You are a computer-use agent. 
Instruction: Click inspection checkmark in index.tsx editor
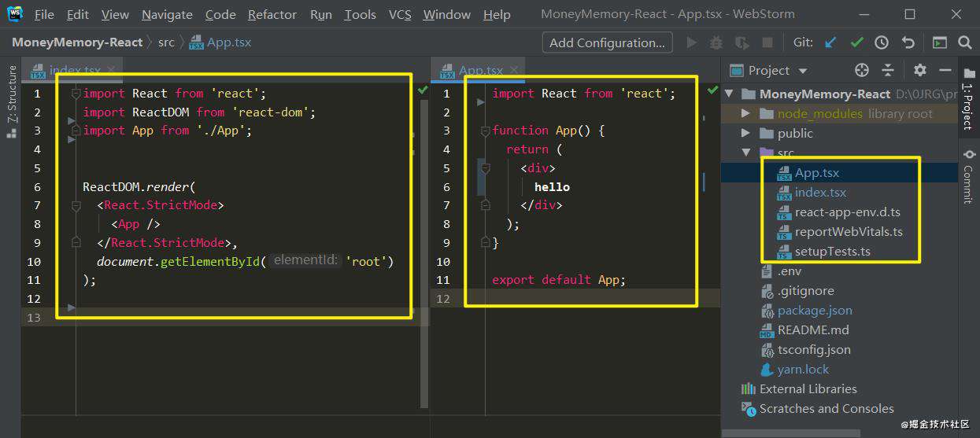pos(423,90)
